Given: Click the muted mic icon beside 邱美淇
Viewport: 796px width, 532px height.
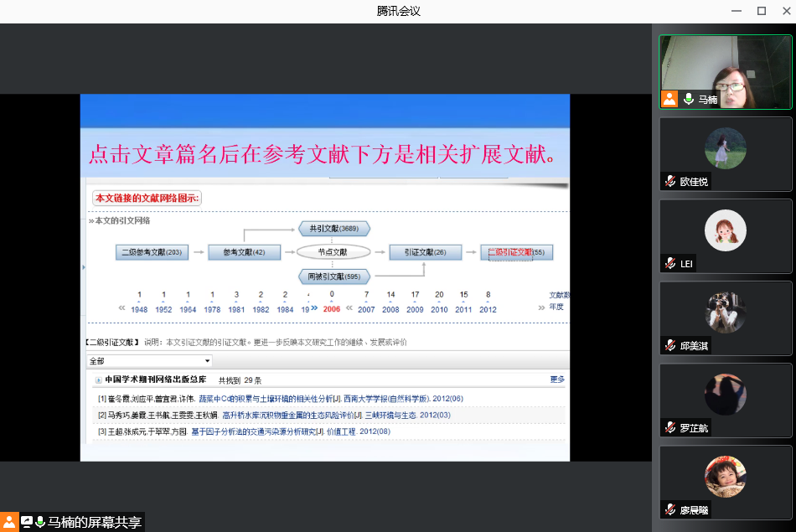Looking at the screenshot, I should point(670,345).
